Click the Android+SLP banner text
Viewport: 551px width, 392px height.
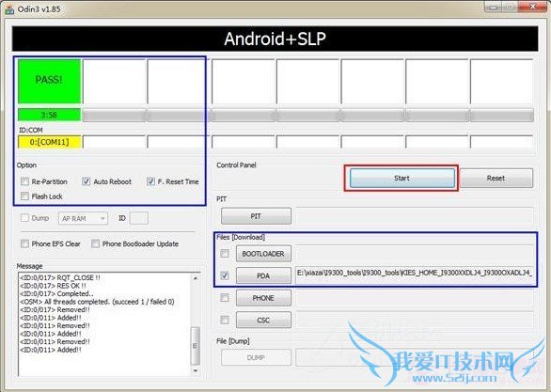coord(275,39)
